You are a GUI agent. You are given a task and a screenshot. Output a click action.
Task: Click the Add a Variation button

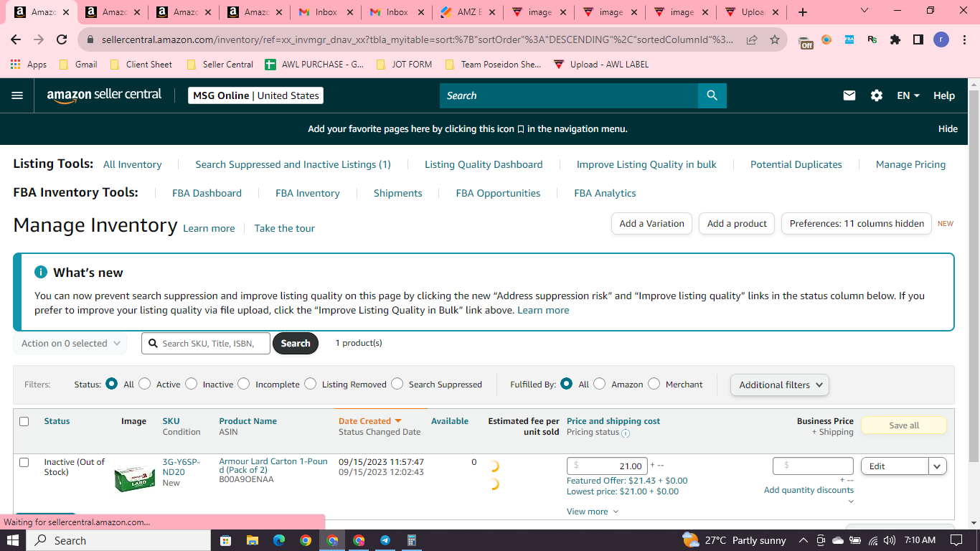tap(652, 223)
